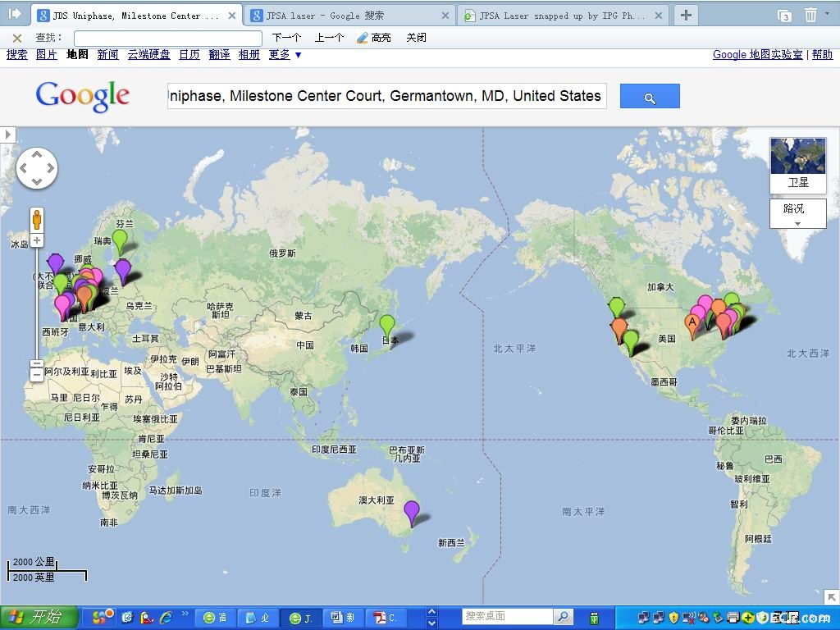This screenshot has width=840, height=630.
Task: Launch Internet Explorer from quick launch
Action: pyautogui.click(x=167, y=617)
